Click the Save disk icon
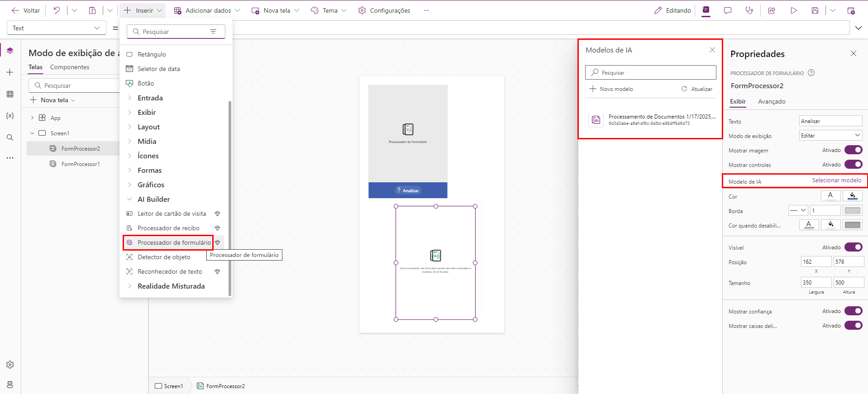The image size is (868, 394). tap(815, 10)
